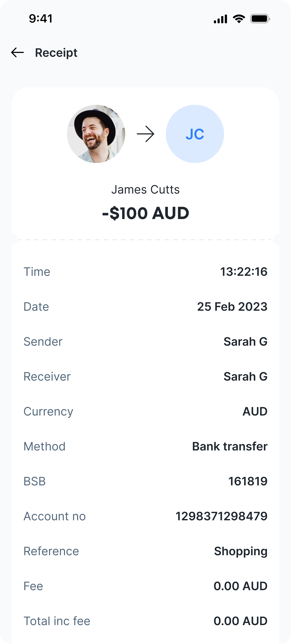Tap the Wi-Fi status icon

point(239,19)
